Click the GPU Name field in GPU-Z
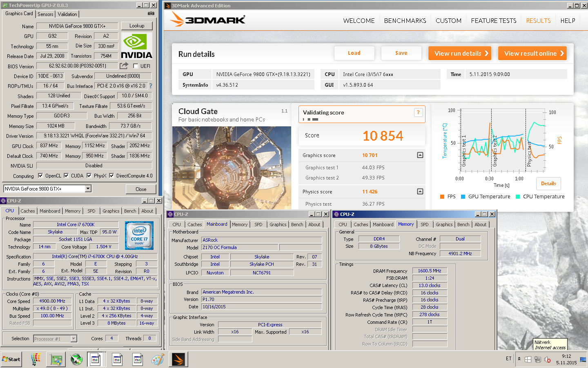This screenshot has width=588, height=368. pyautogui.click(x=77, y=26)
